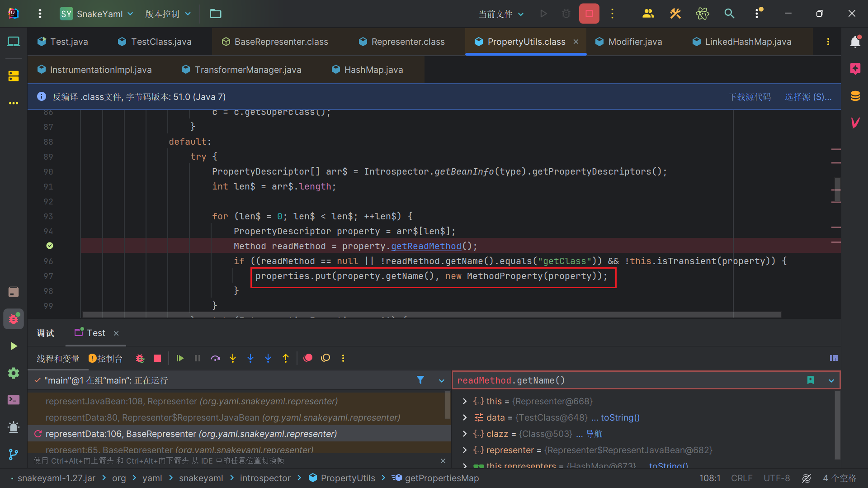
Task: Open the Run tool window play icon
Action: [x=14, y=346]
